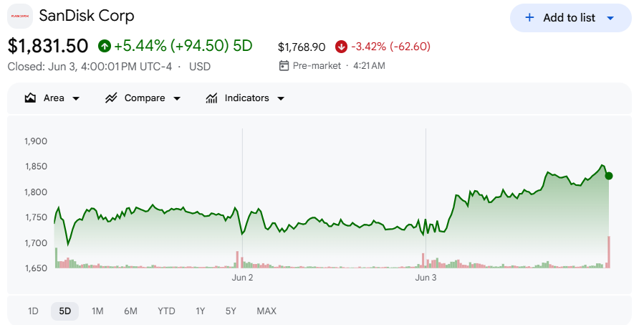Click the plus icon in Add to list
644x325 pixels.
pos(529,17)
